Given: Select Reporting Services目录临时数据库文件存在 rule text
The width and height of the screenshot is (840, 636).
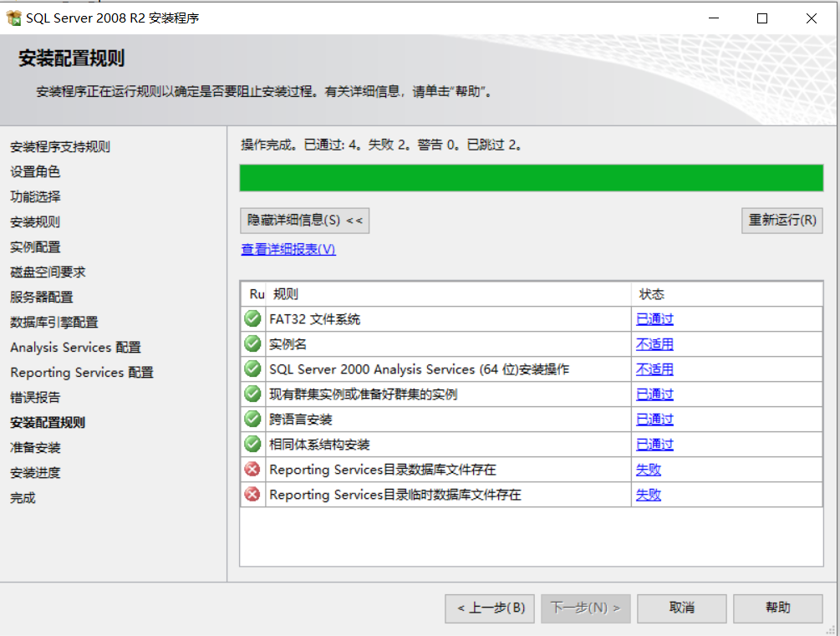Looking at the screenshot, I should coord(395,495).
